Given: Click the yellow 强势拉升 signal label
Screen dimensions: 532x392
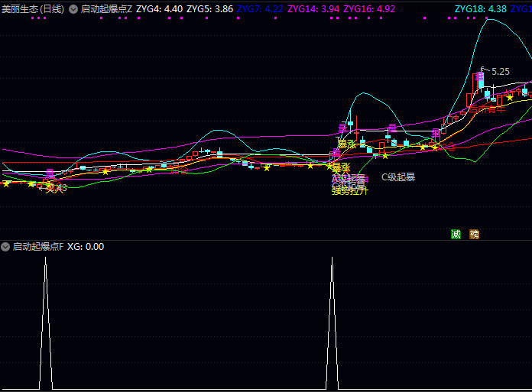Looking at the screenshot, I should coord(349,190).
